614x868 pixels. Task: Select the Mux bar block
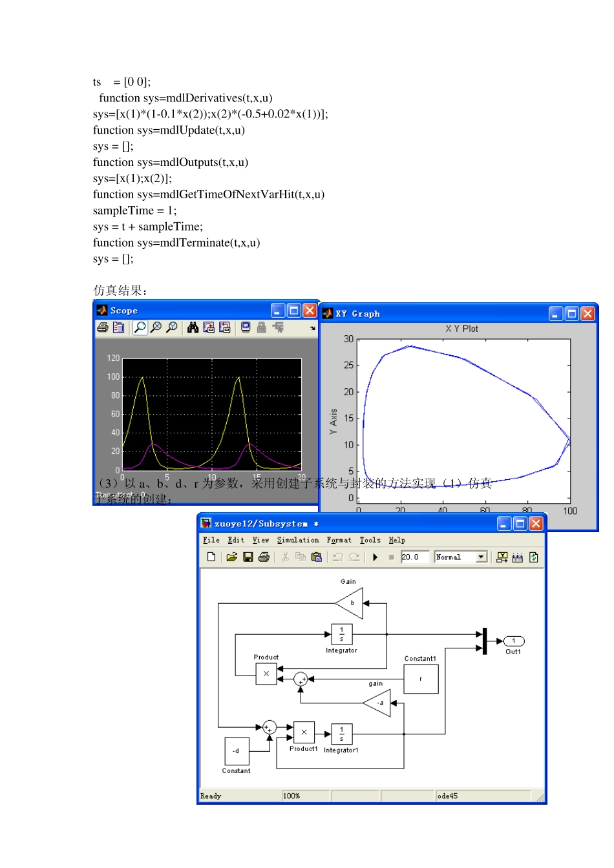pos(485,641)
